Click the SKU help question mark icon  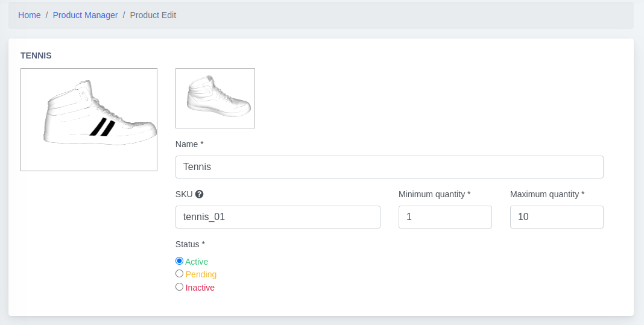coord(200,194)
